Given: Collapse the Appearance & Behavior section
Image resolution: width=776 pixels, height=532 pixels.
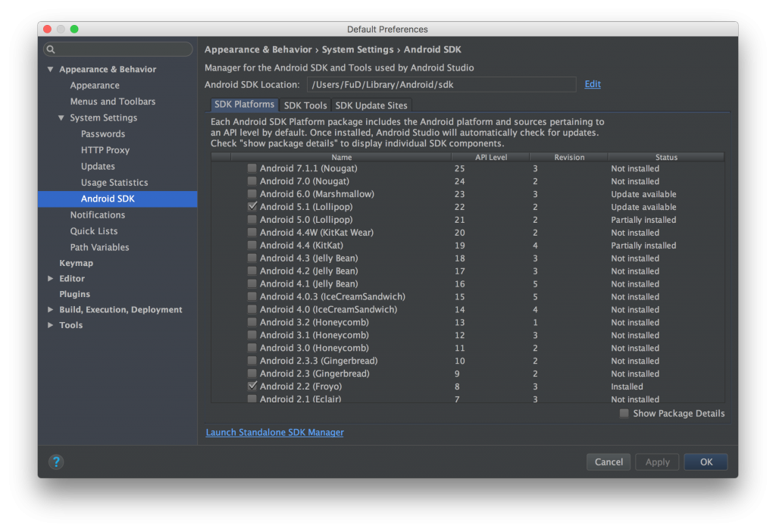Looking at the screenshot, I should [51, 69].
